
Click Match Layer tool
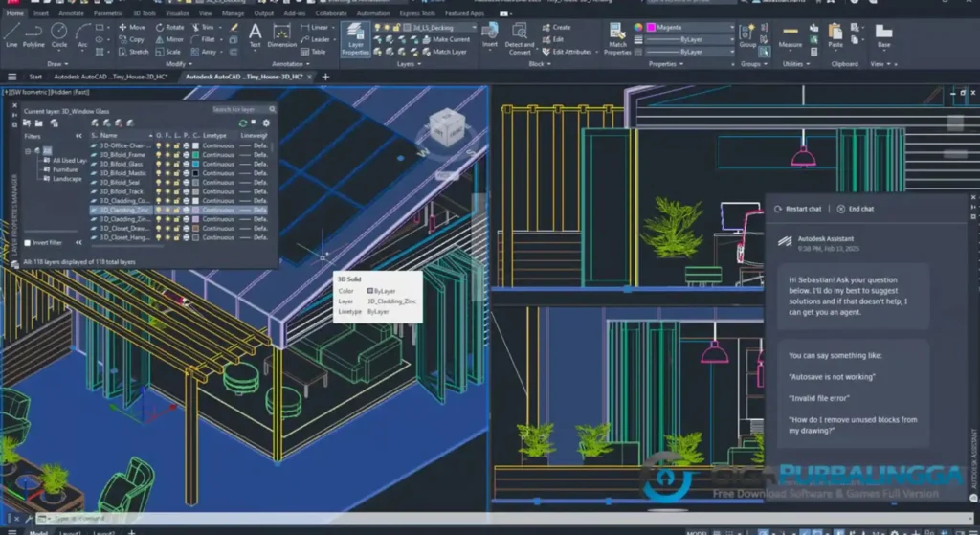[x=444, y=52]
